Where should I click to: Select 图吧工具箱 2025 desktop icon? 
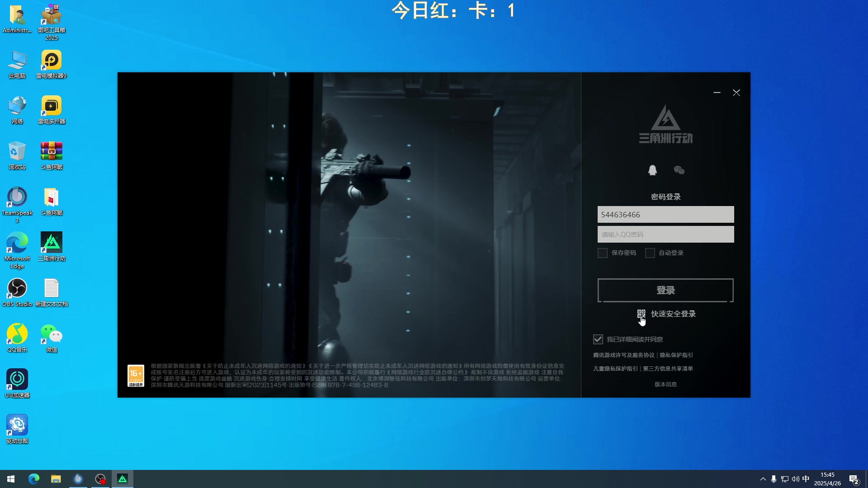(x=52, y=23)
